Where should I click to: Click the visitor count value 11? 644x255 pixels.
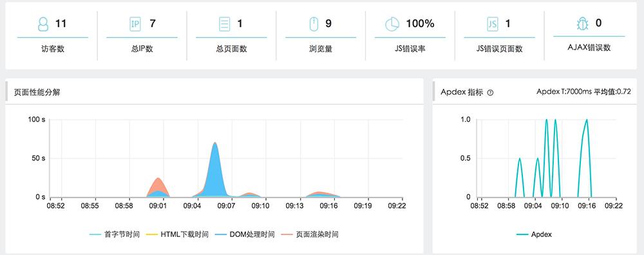pos(61,24)
